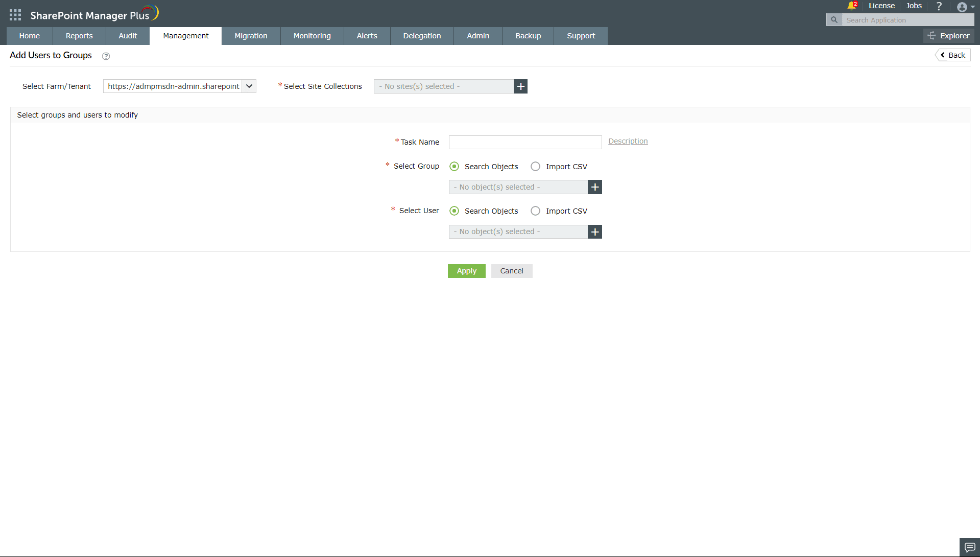Image resolution: width=980 pixels, height=557 pixels.
Task: Go to the Home tab
Action: coord(30,36)
